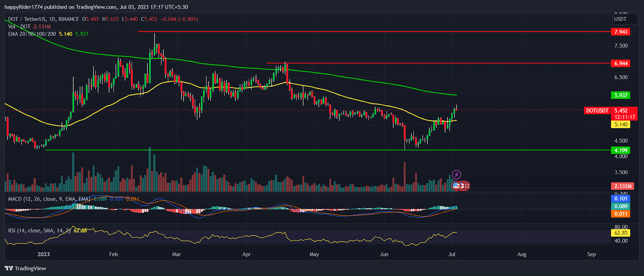Click the Vol DOT indicator legend
The width and height of the screenshot is (644, 276).
pos(19,27)
